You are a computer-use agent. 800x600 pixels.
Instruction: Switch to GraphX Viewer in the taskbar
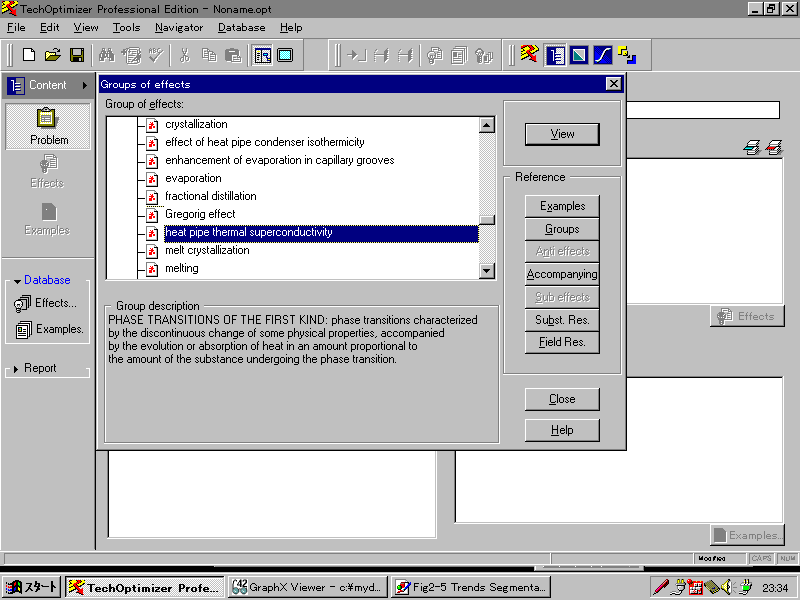point(308,587)
